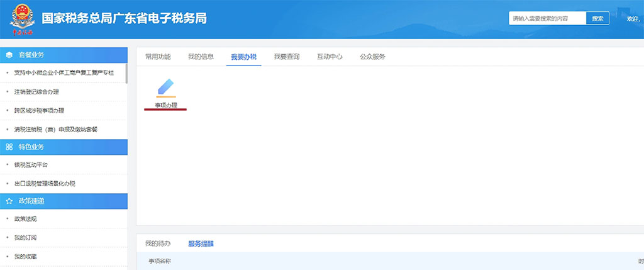The width and height of the screenshot is (644, 270).
Task: Click the star icon beside 政策速递
Action: click(9, 201)
